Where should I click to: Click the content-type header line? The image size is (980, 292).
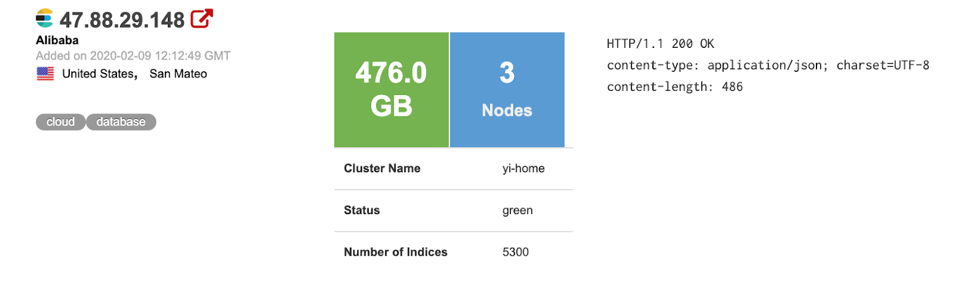click(767, 65)
